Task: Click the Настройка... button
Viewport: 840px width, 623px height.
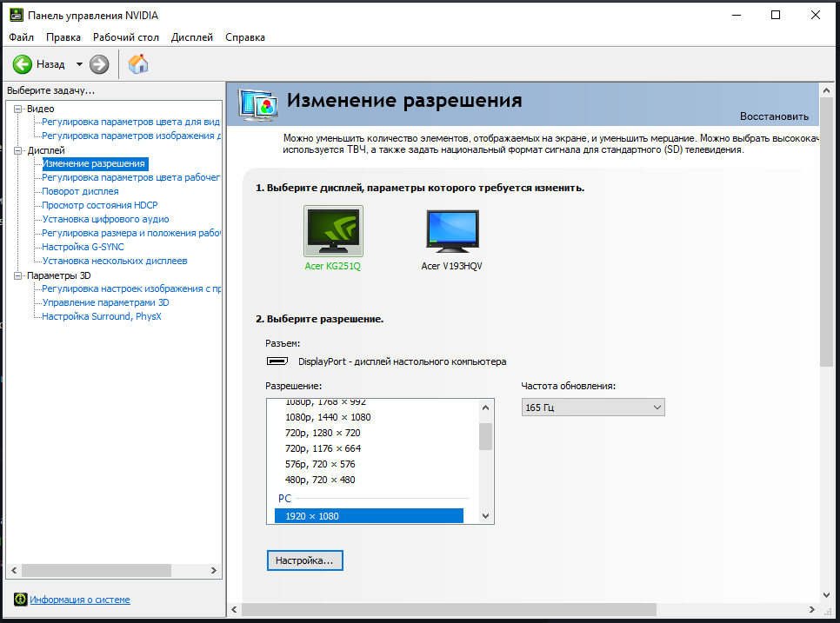Action: coord(305,560)
